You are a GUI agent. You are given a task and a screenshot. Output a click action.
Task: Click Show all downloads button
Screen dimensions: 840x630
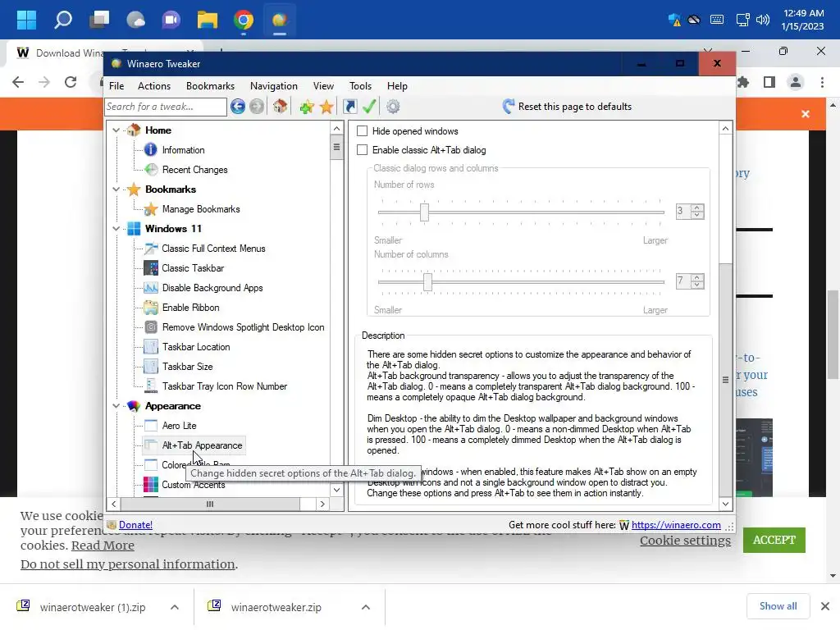click(778, 606)
